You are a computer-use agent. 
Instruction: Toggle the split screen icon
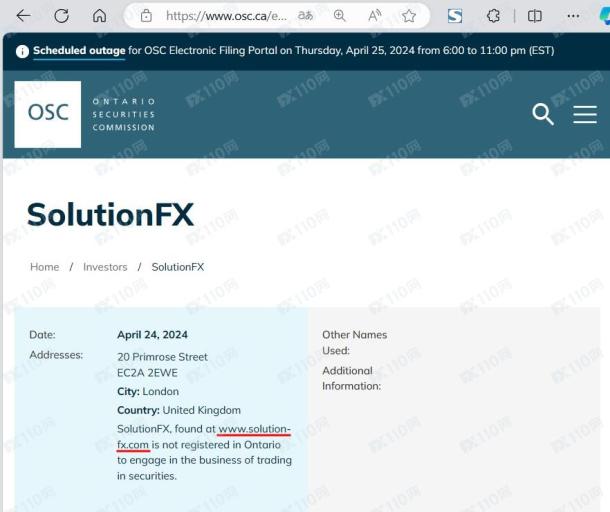tap(535, 16)
